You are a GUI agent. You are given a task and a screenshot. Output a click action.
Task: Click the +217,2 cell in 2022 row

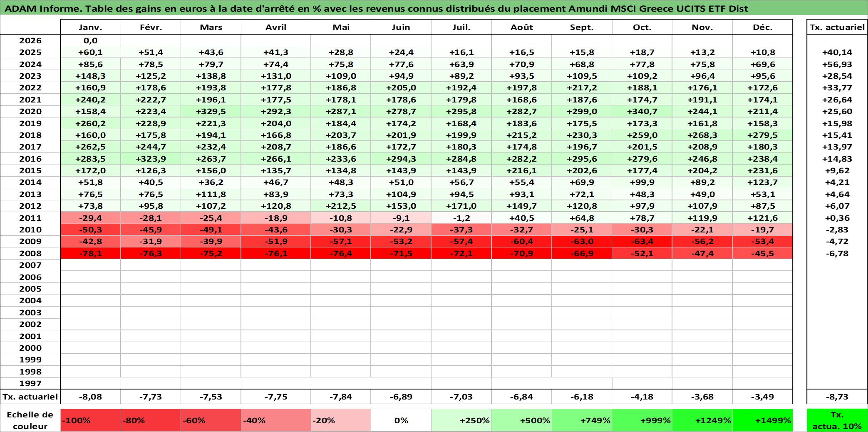tap(582, 87)
